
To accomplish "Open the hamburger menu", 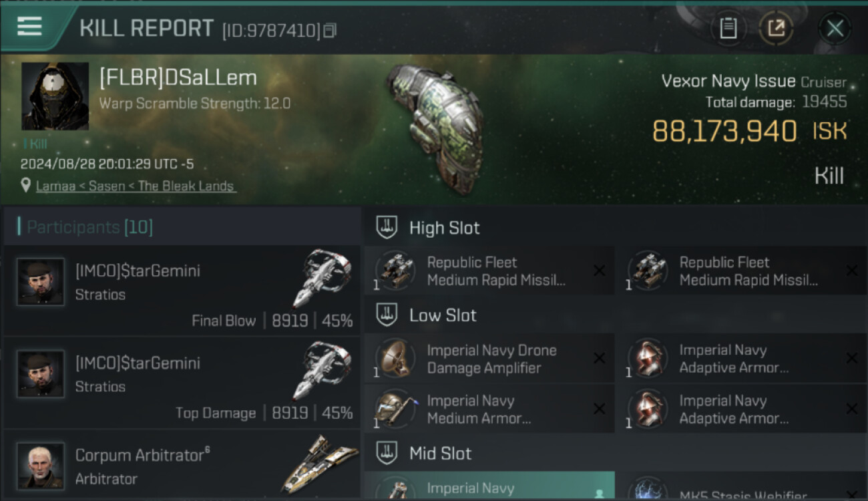I will click(x=30, y=27).
